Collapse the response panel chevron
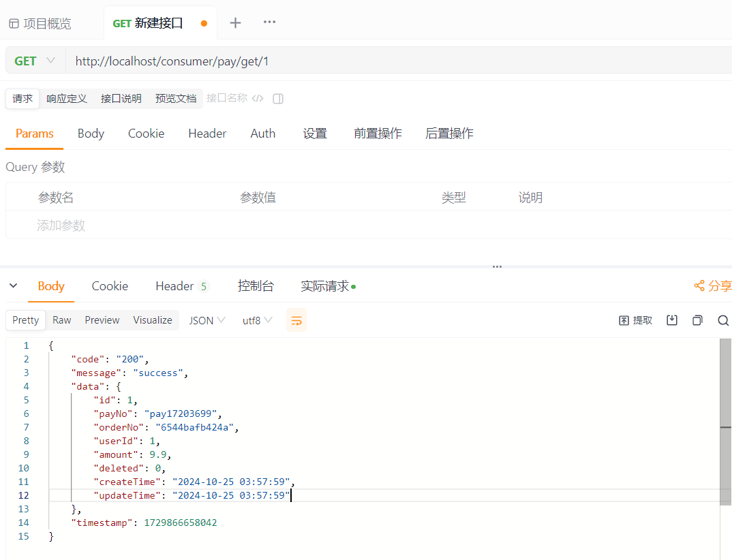This screenshot has width=732, height=560. [14, 285]
